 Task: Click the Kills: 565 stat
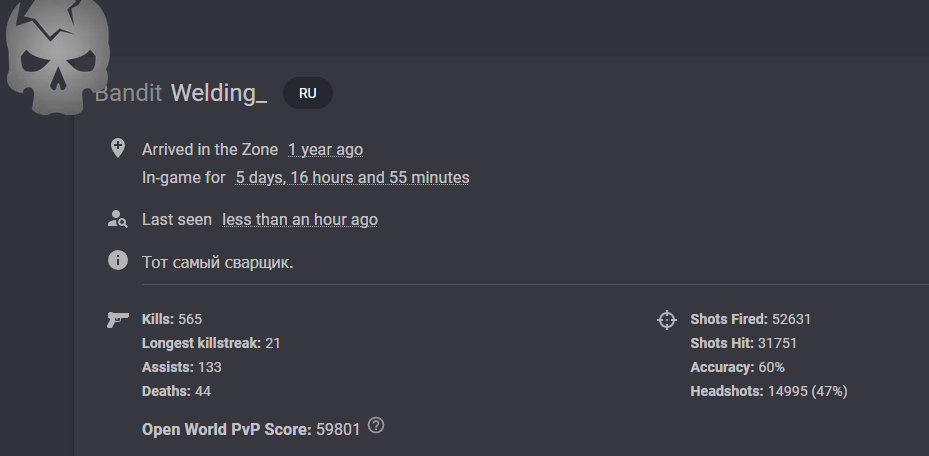point(172,319)
